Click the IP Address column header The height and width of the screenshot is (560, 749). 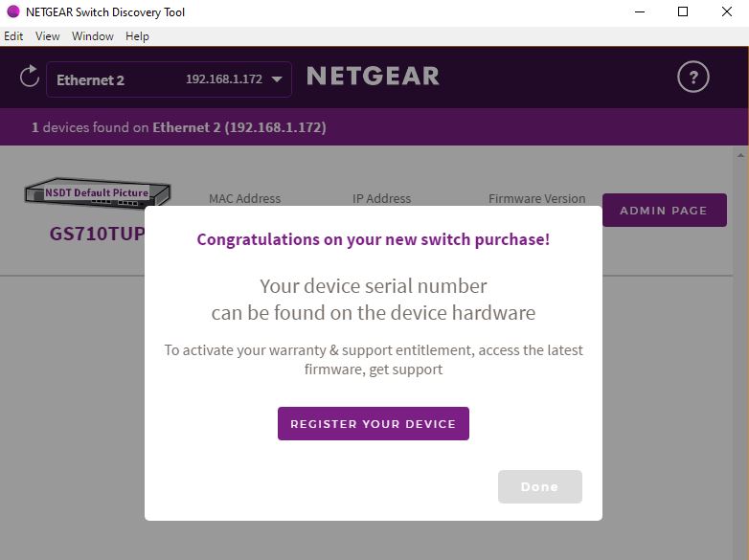pos(381,198)
